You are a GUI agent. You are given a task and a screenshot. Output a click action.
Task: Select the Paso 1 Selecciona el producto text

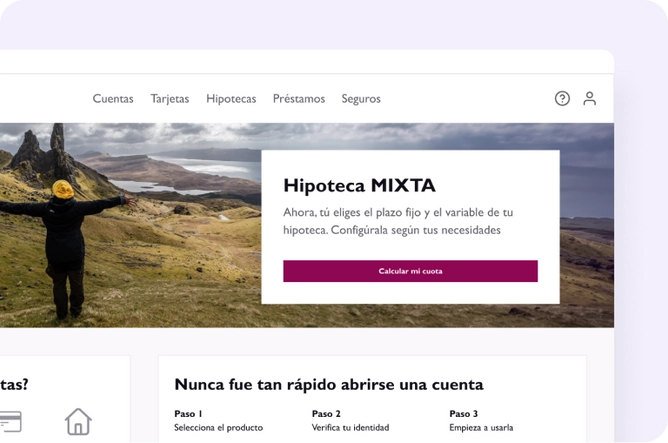218,420
